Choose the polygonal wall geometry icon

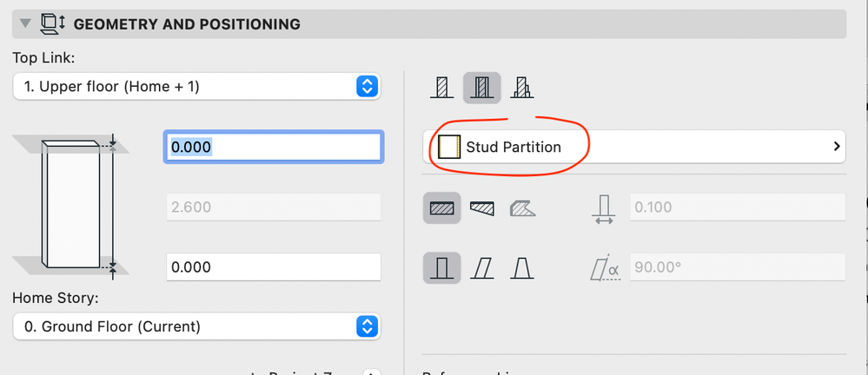tap(520, 208)
